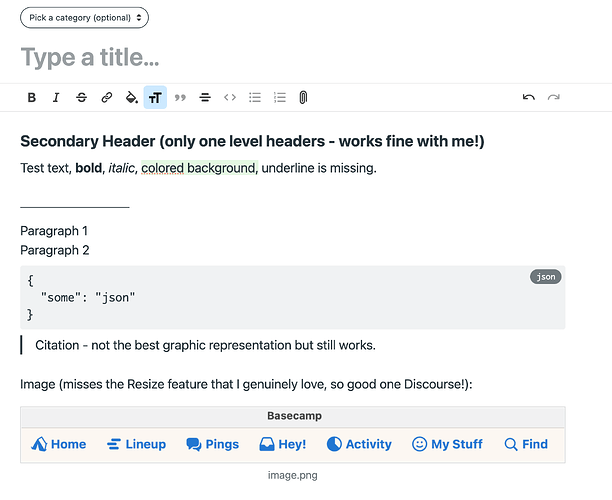Click the Citation quote text

(x=205, y=345)
